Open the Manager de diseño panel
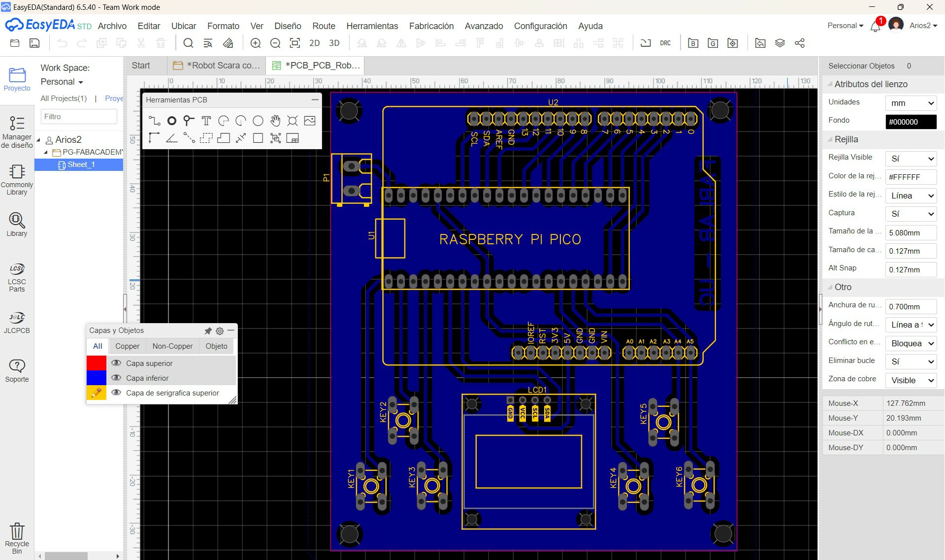This screenshot has height=560, width=945. click(x=17, y=132)
